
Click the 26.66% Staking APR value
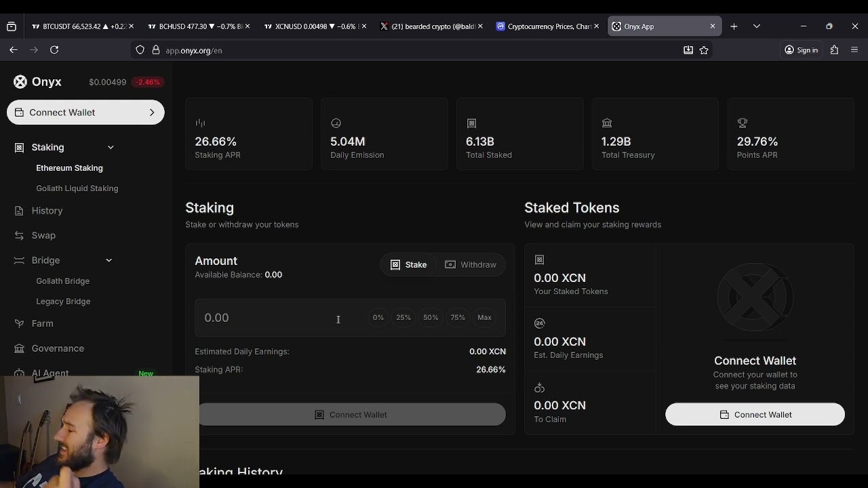(x=216, y=142)
